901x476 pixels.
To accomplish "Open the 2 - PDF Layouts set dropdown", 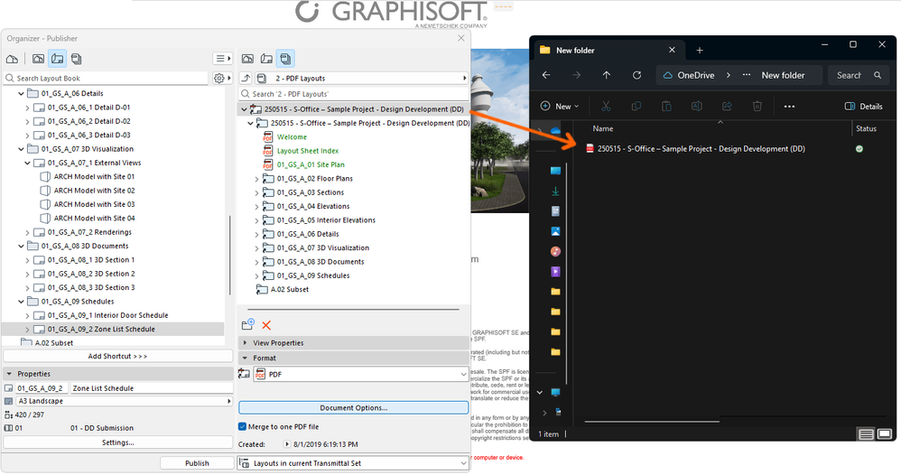I will click(366, 78).
